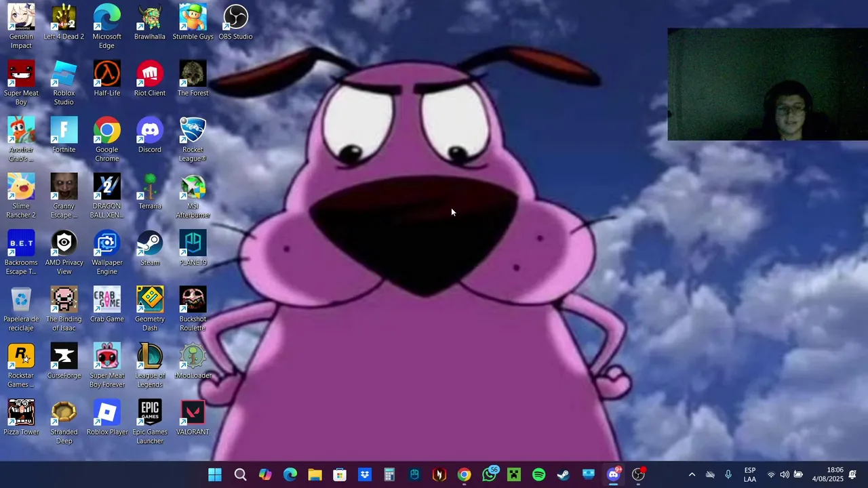The height and width of the screenshot is (488, 868).
Task: Click the Granny Escape desktop icon
Action: (64, 197)
